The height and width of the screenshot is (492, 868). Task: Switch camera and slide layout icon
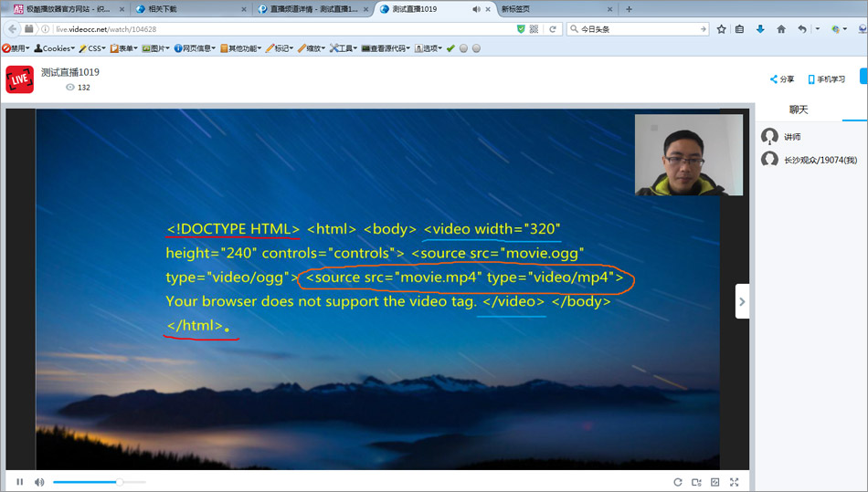(x=696, y=482)
